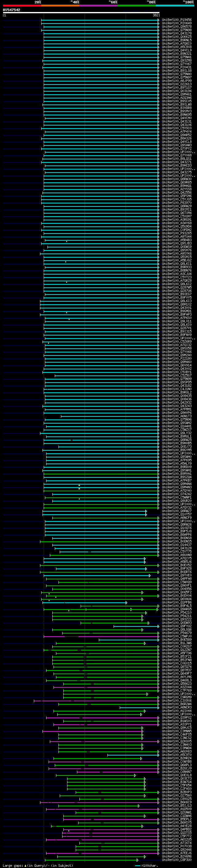Click UniRef100_C8P3U0 label
197x868 pixels.
point(176,860)
